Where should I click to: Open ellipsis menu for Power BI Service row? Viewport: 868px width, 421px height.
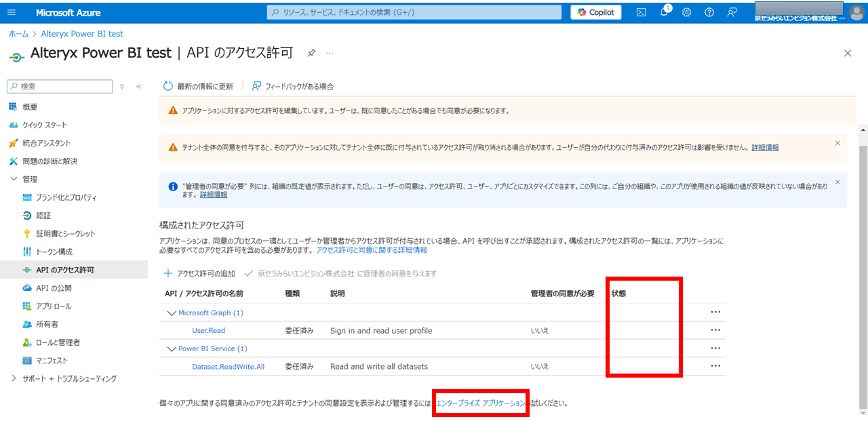coord(715,348)
